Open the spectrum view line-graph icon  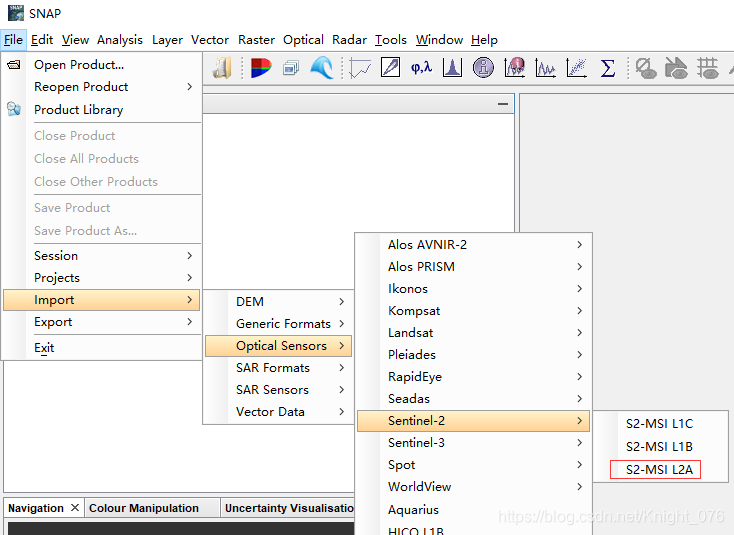click(360, 68)
